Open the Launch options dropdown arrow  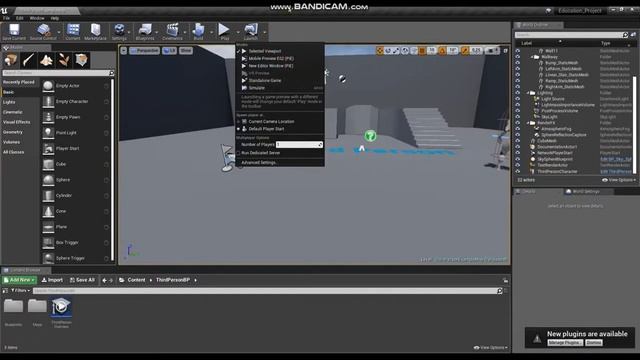pos(264,32)
